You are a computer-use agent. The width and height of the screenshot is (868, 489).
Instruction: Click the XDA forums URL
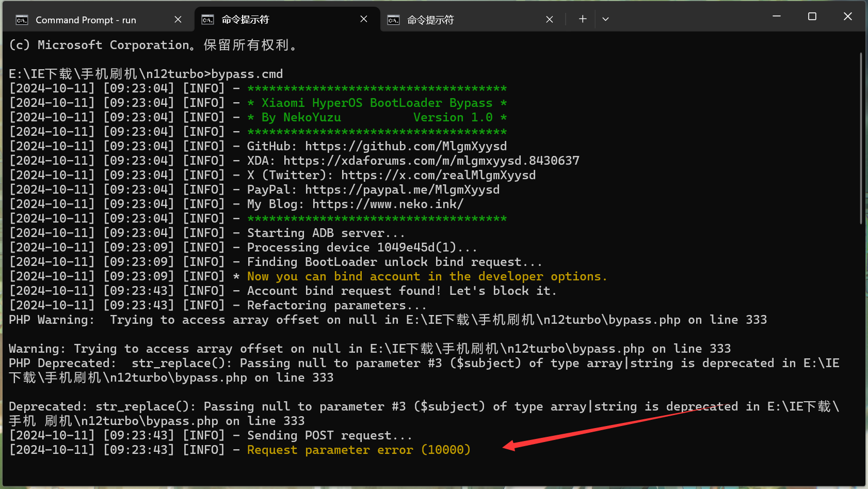pos(431,161)
